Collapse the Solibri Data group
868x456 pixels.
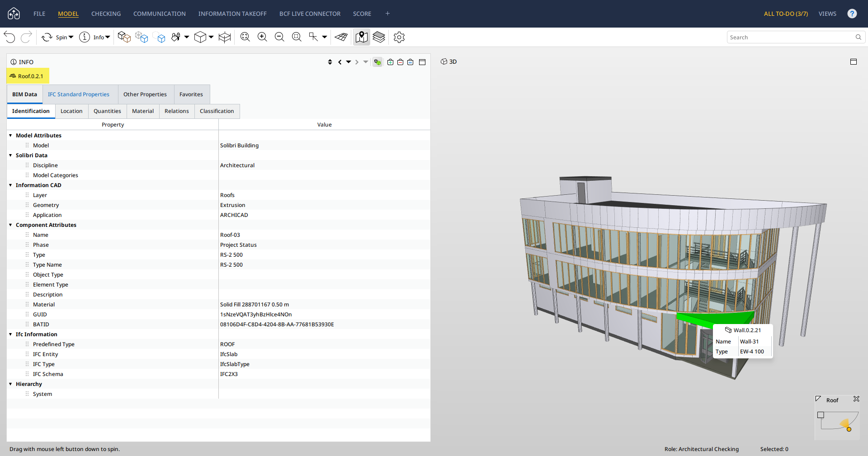(10, 155)
